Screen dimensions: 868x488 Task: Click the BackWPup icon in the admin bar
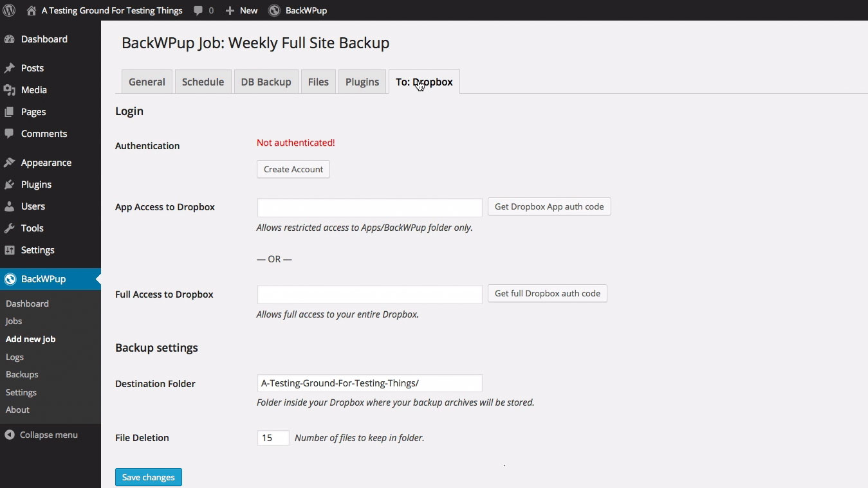click(x=274, y=10)
